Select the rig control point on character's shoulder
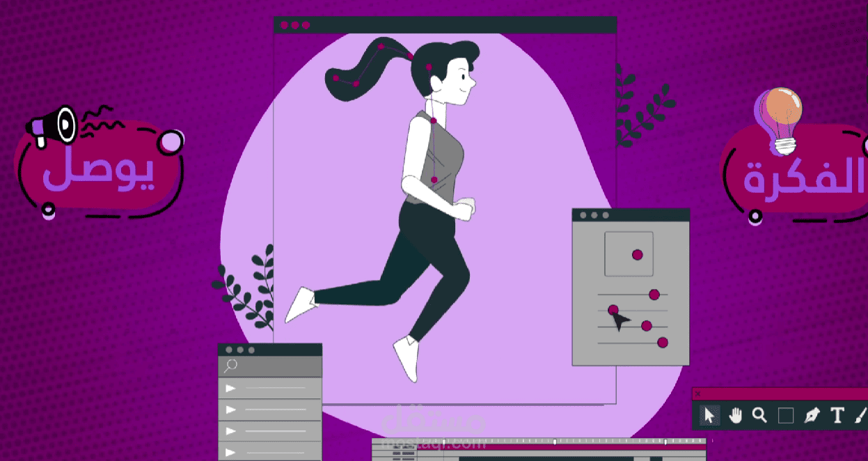 tap(433, 121)
